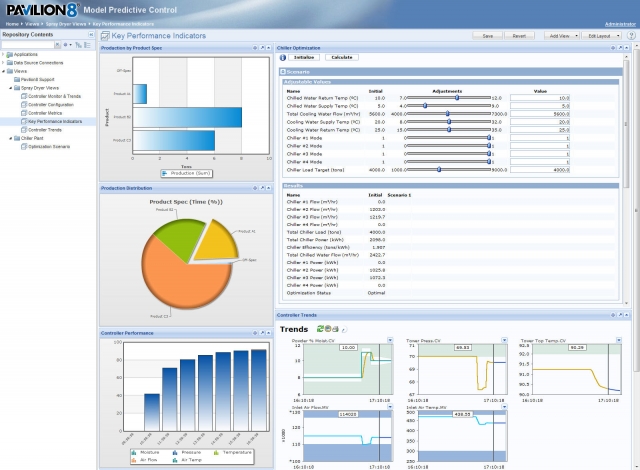Collapse the Production Distribution panel

click(x=269, y=188)
